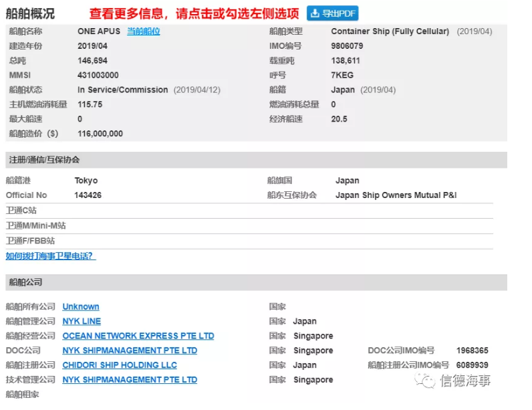Select the 注册/通信/互保协会 section header
Image resolution: width=532 pixels, height=410 pixels.
[x=43, y=161]
